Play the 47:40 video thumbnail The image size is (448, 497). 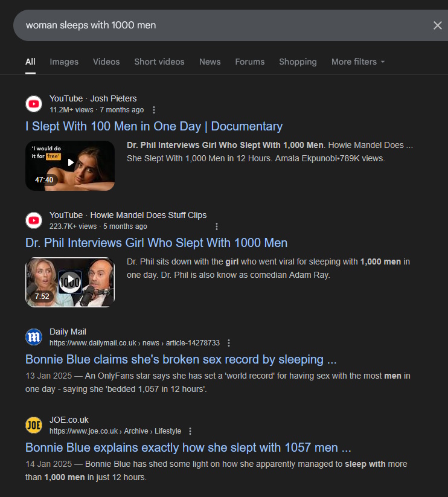pyautogui.click(x=70, y=166)
